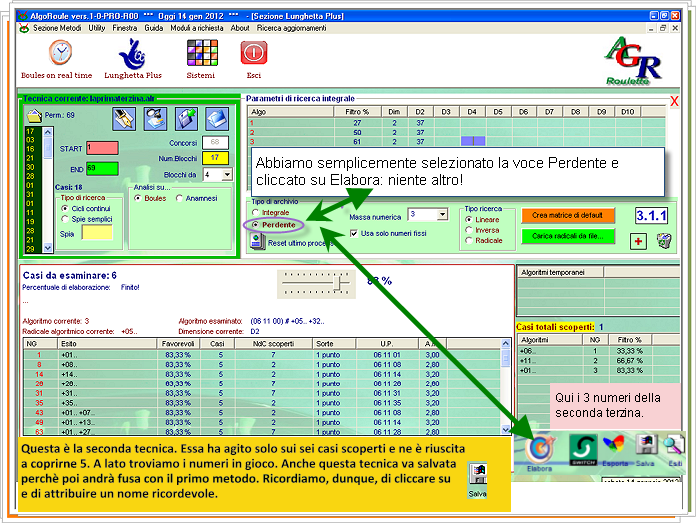Open Boules on real time clock icon
The height and width of the screenshot is (523, 696).
point(60,52)
